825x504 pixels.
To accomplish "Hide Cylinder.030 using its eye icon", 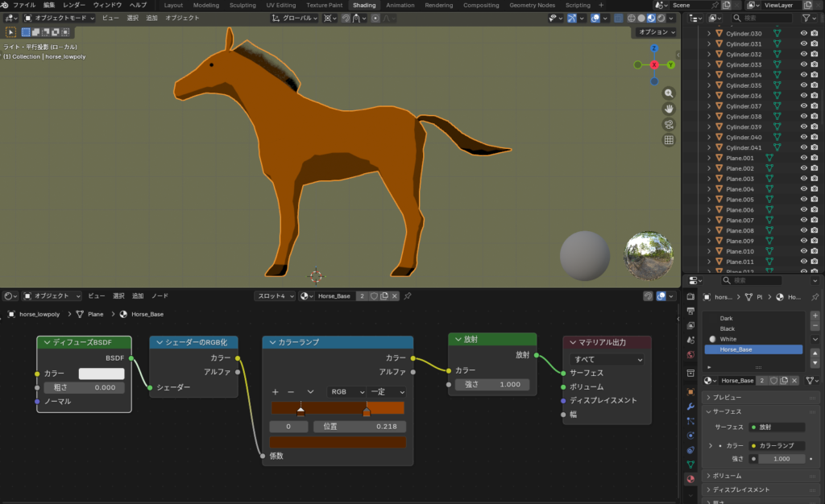I will (x=803, y=33).
